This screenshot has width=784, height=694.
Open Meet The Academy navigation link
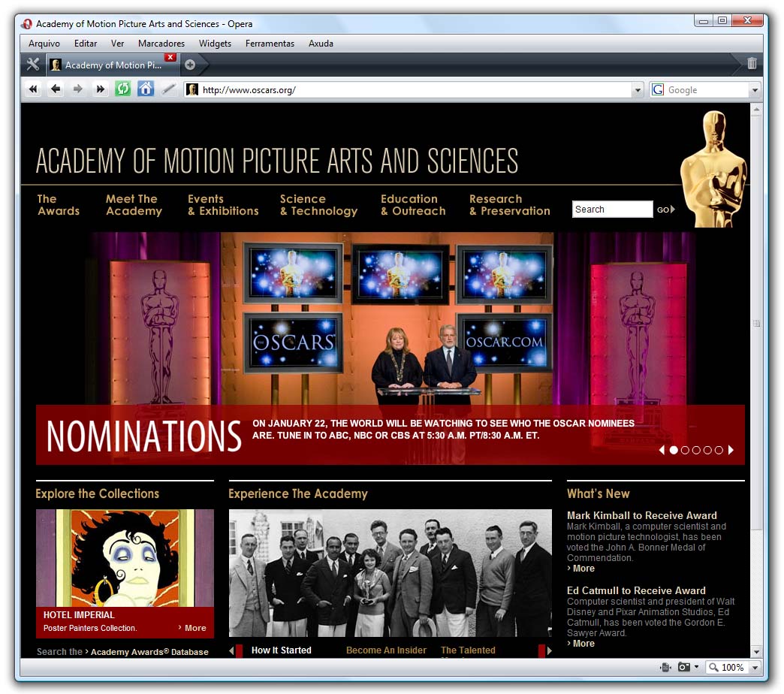pyautogui.click(x=134, y=205)
